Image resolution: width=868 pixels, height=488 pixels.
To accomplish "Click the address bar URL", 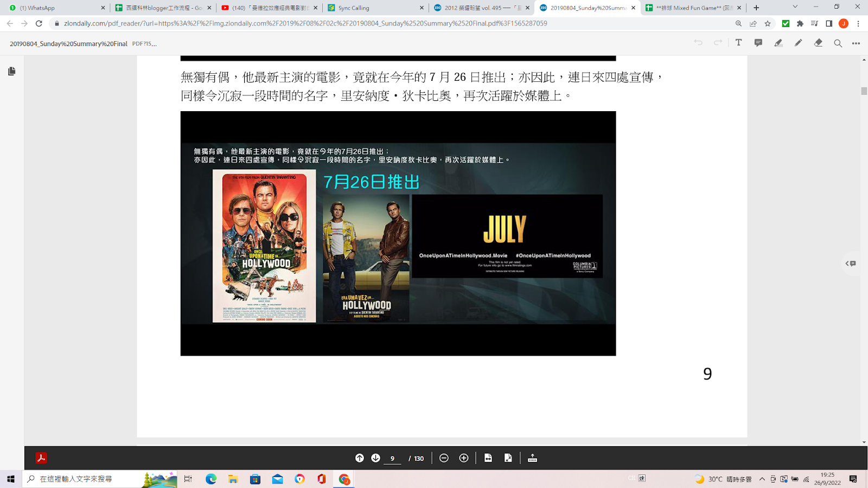I will point(305,23).
